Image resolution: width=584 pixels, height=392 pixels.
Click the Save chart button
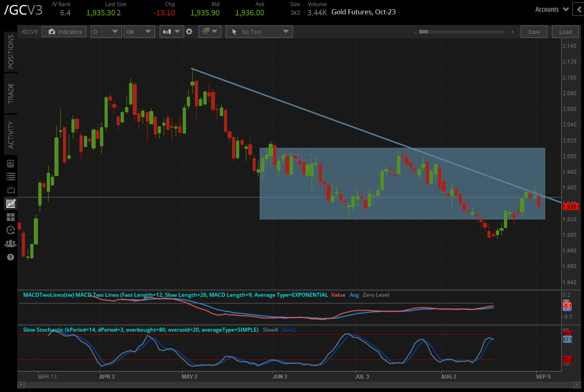coord(534,32)
